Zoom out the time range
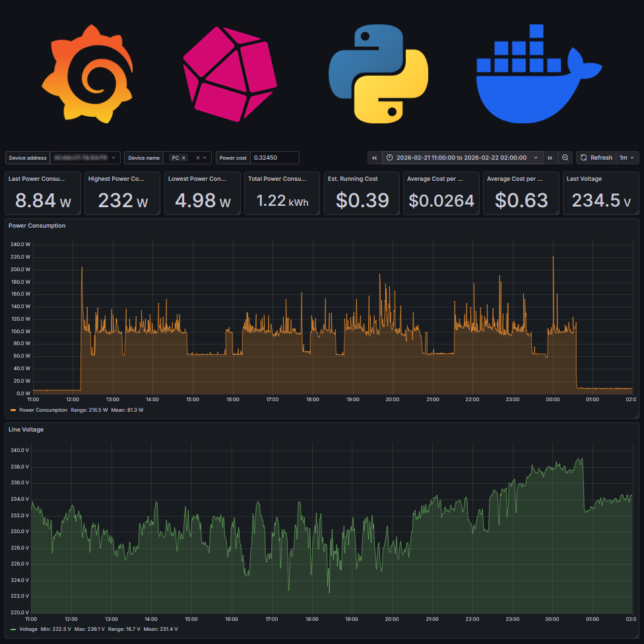Viewport: 644px width, 644px height. click(565, 158)
